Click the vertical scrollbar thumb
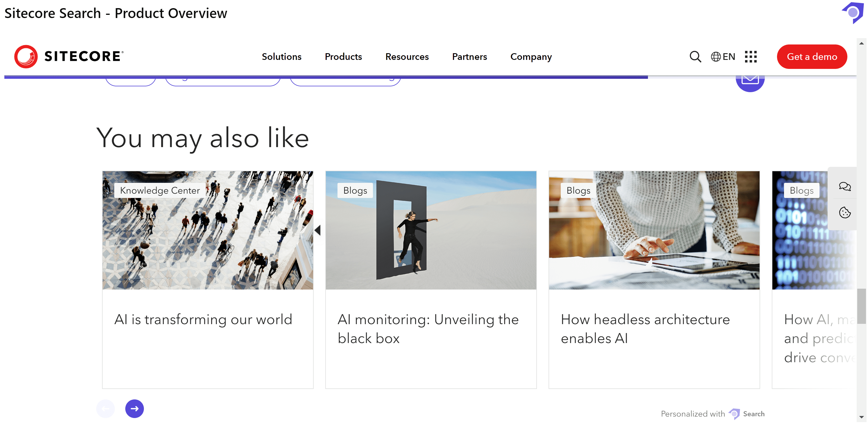 (x=861, y=306)
